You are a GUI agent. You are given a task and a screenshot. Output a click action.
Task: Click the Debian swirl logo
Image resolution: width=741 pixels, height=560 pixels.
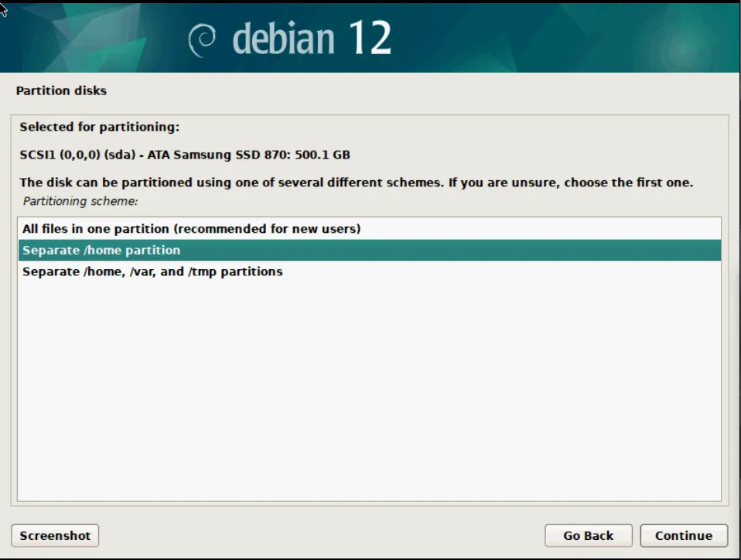click(202, 40)
